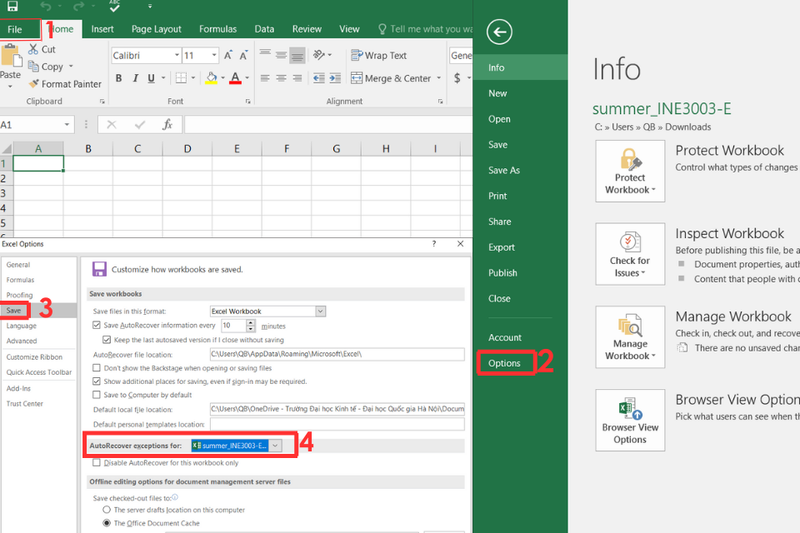Click Merge & Center button

[x=391, y=78]
